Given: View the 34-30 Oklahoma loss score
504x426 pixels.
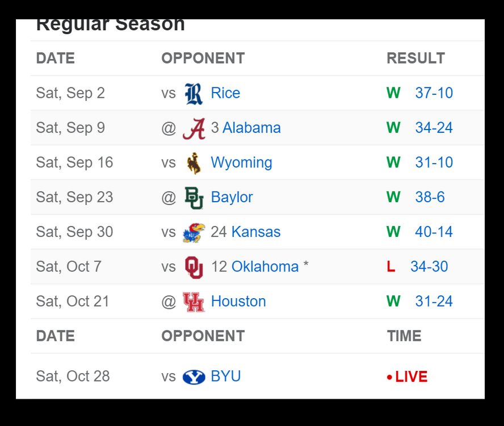Looking at the screenshot, I should coord(429,266).
